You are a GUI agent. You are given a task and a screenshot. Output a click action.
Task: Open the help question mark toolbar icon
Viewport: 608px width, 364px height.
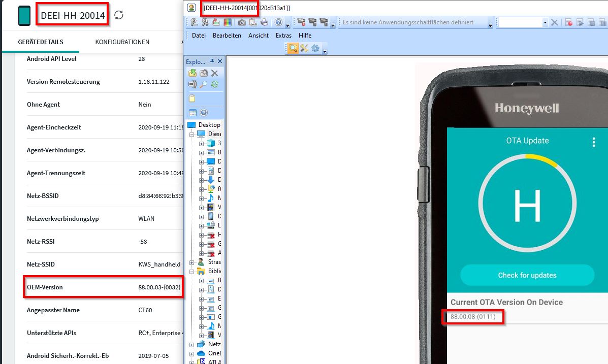[278, 22]
